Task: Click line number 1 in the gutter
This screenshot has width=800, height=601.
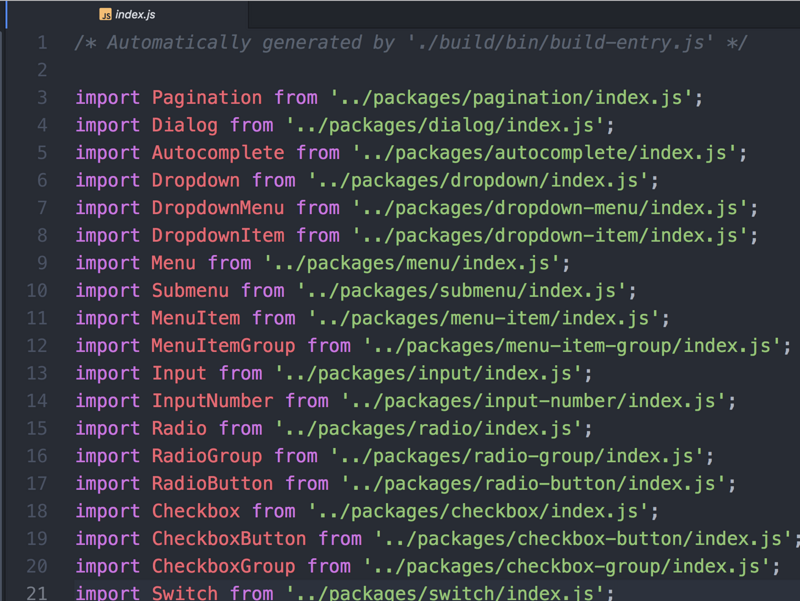Action: [41, 43]
